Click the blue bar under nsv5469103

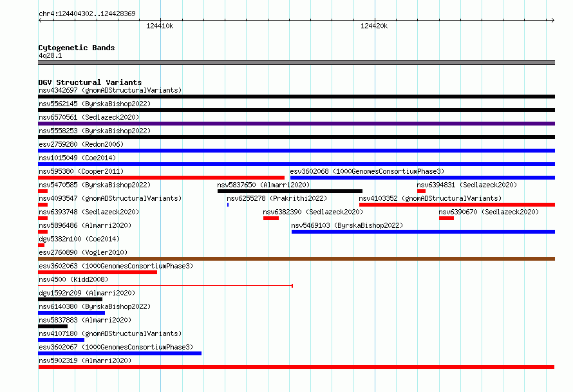423,232
